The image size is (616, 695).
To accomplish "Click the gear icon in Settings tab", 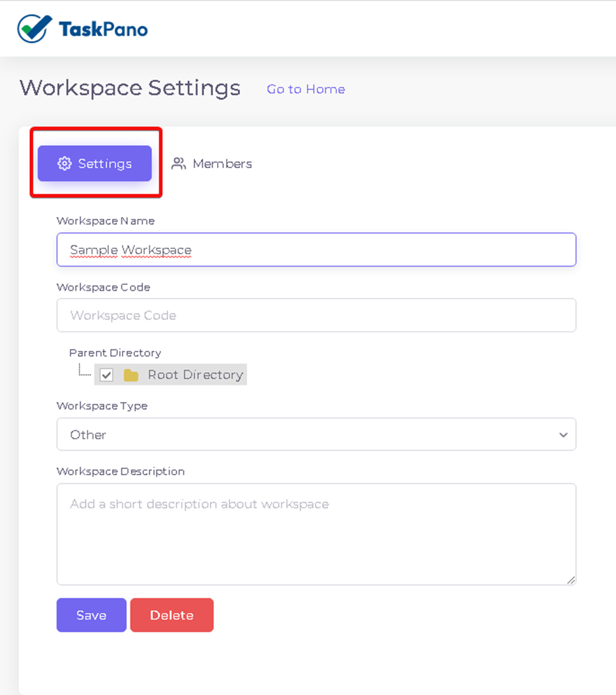I will coord(65,164).
